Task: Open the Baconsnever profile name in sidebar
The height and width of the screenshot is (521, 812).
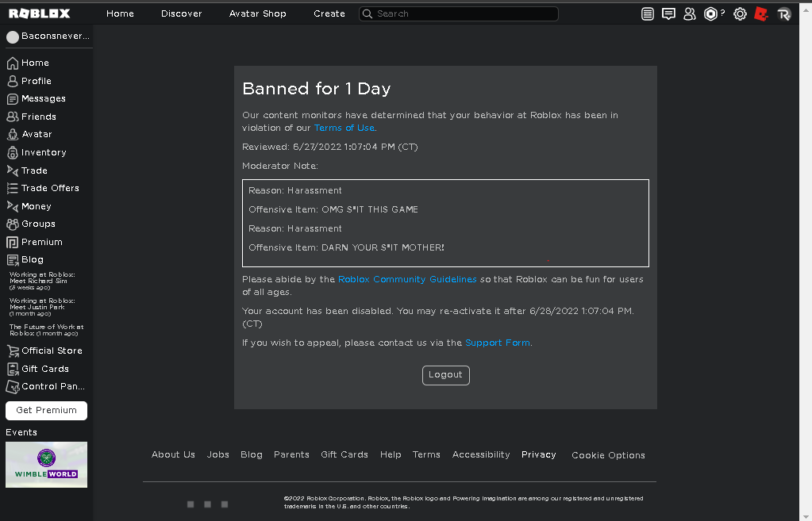Action: (x=56, y=36)
